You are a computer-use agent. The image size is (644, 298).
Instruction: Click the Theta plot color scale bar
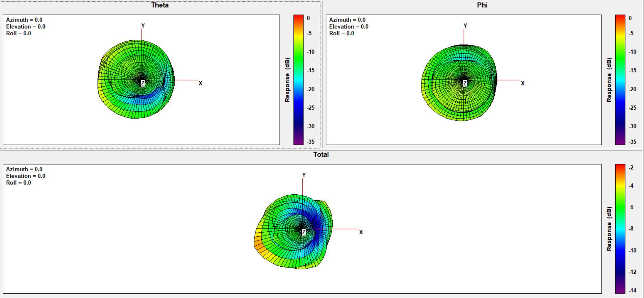click(x=298, y=80)
